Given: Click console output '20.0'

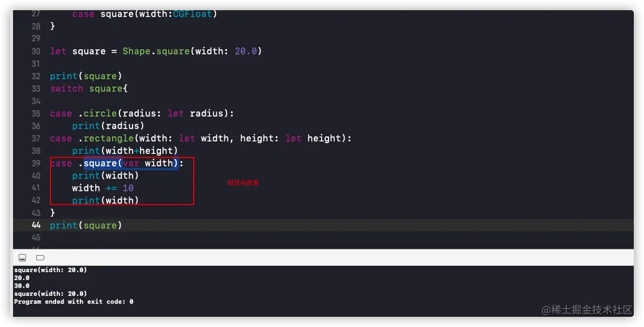Looking at the screenshot, I should tap(22, 278).
